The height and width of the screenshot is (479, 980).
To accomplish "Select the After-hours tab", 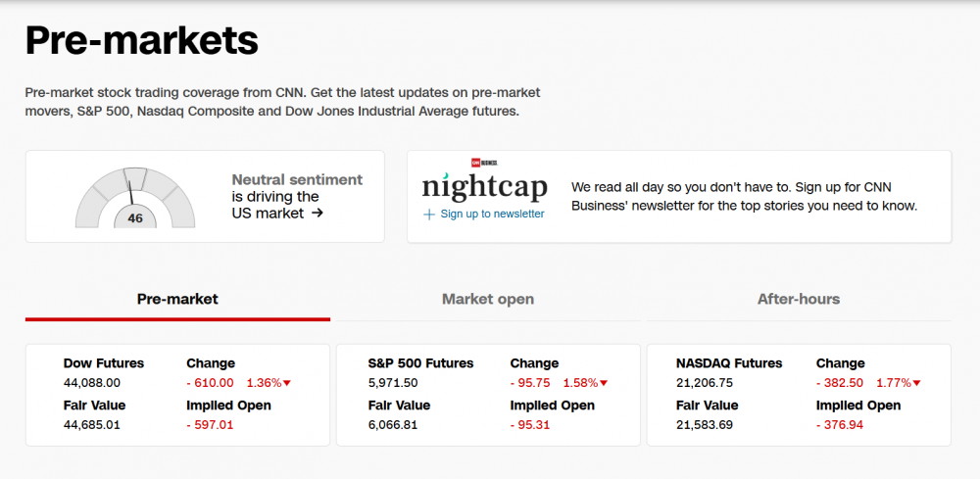I will tap(799, 299).
